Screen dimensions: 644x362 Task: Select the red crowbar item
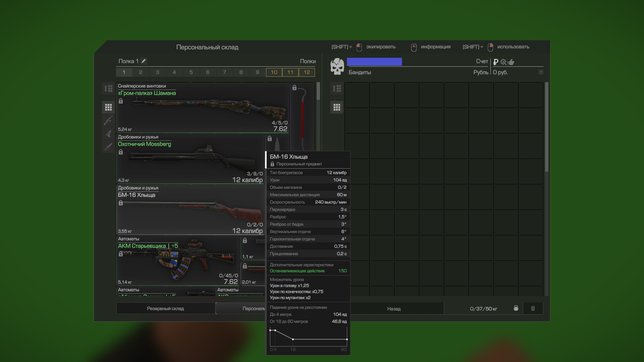pyautogui.click(x=303, y=116)
